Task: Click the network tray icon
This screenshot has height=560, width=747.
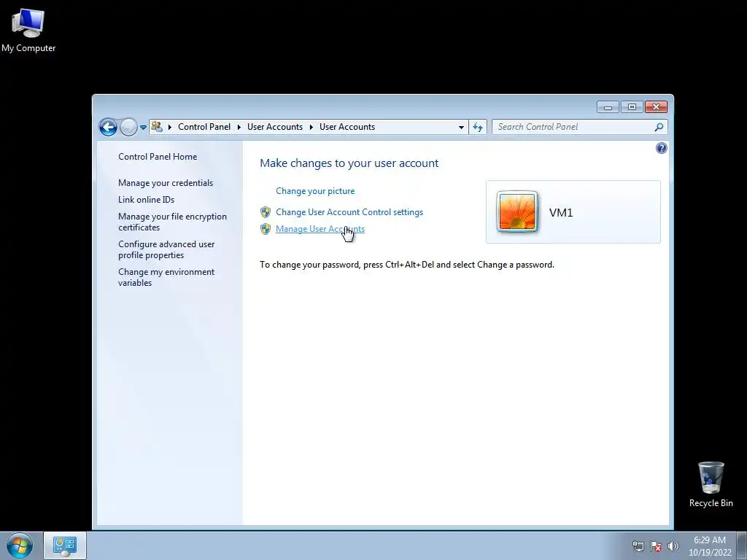Action: point(638,546)
